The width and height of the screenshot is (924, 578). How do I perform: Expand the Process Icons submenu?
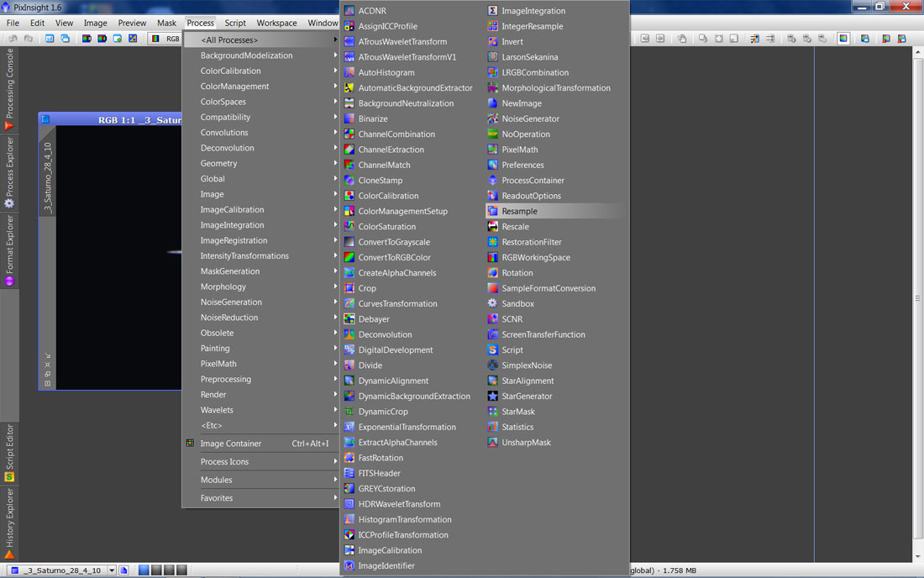(x=261, y=462)
